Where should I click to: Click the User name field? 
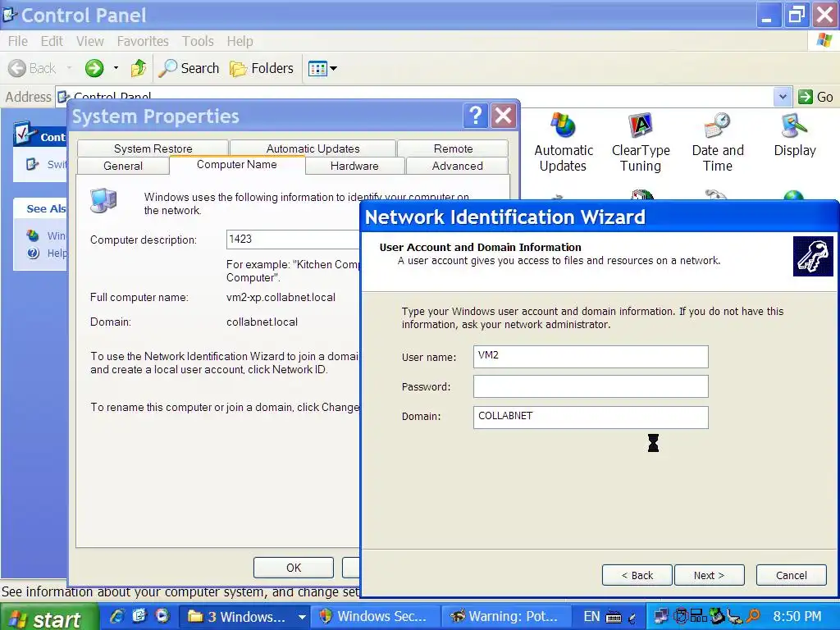(x=591, y=357)
